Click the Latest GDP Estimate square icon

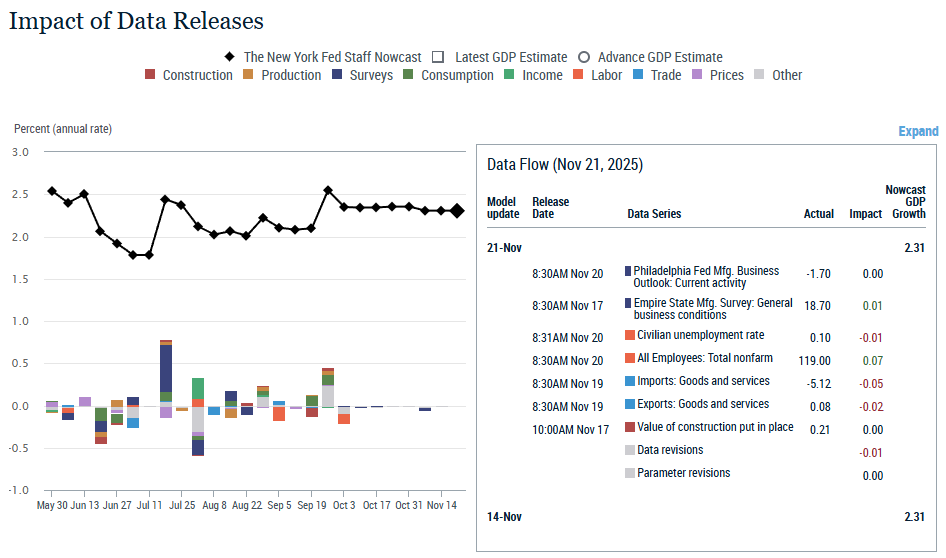click(x=437, y=58)
